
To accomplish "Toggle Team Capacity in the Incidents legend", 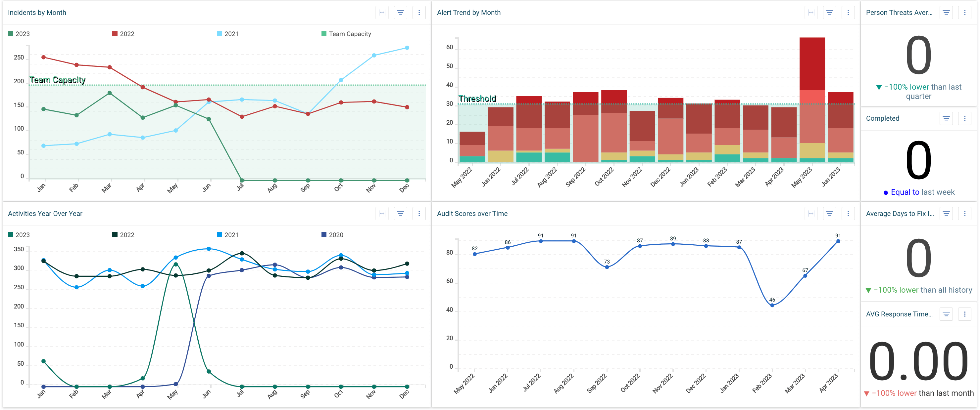I will pos(346,33).
